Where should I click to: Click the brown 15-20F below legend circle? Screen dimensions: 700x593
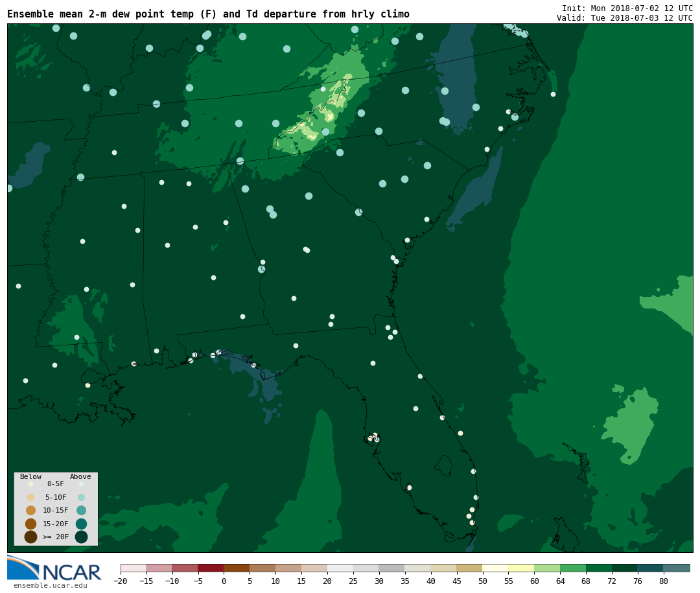pyautogui.click(x=31, y=524)
